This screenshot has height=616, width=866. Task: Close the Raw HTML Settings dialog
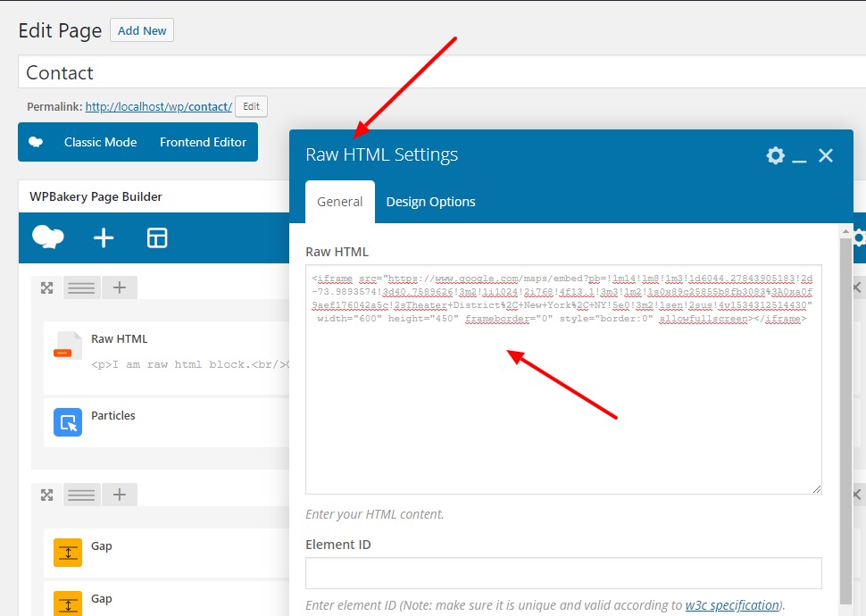tap(826, 155)
